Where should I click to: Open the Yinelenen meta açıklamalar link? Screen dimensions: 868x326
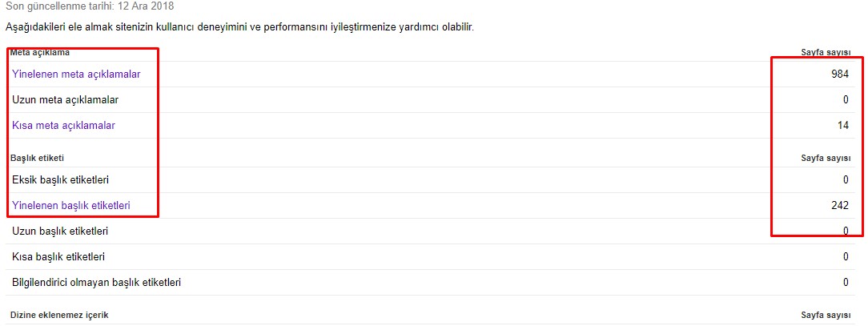coord(76,74)
